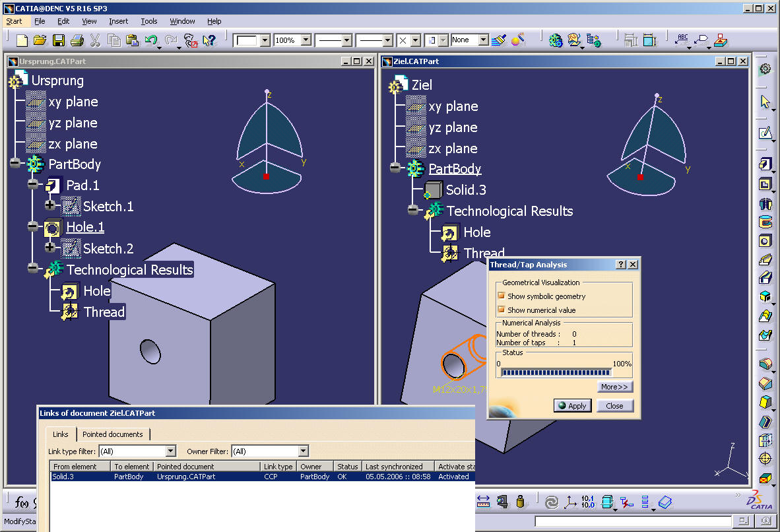Image resolution: width=780 pixels, height=532 pixels.
Task: Click the What's This help icon
Action: coord(209,40)
